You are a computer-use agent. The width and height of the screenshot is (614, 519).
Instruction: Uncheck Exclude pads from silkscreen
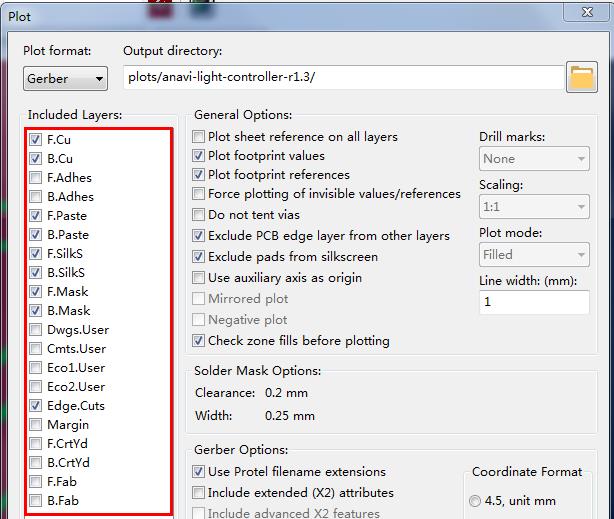pyautogui.click(x=199, y=257)
